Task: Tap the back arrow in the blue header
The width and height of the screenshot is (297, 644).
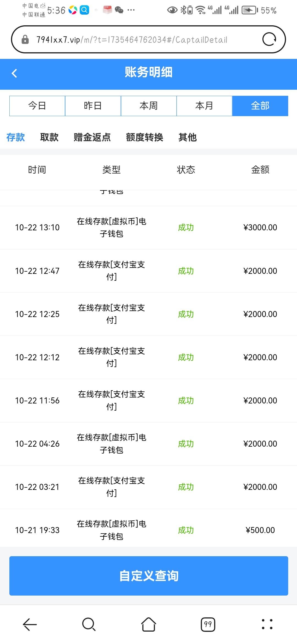Action: [15, 73]
